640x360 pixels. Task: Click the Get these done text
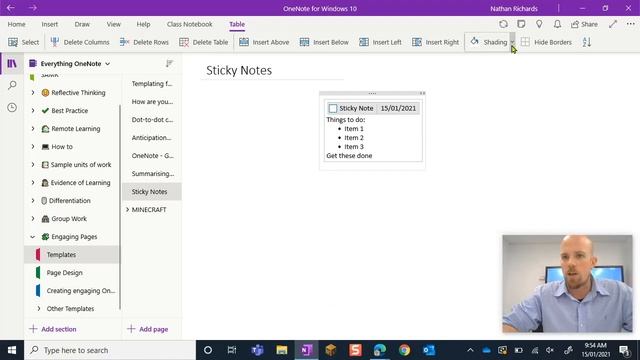[349, 156]
